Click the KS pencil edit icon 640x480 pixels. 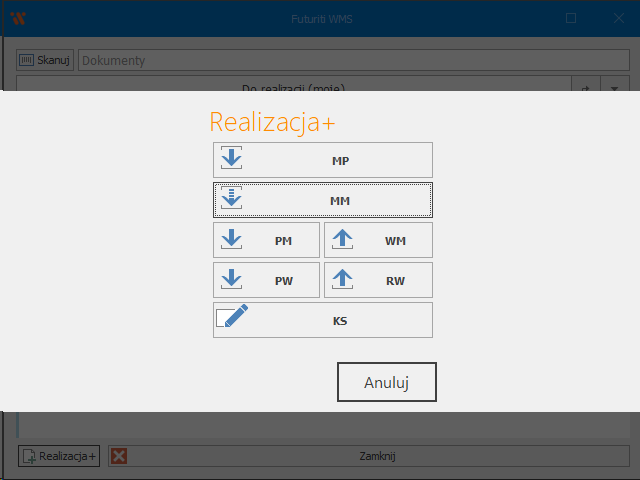pos(232,319)
